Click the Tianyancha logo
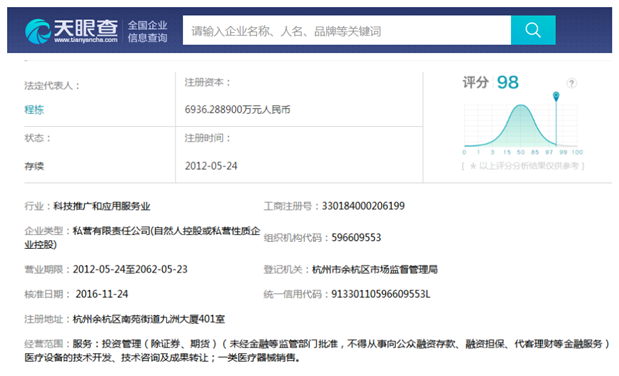Screen dimensions: 619x376 (x=71, y=31)
